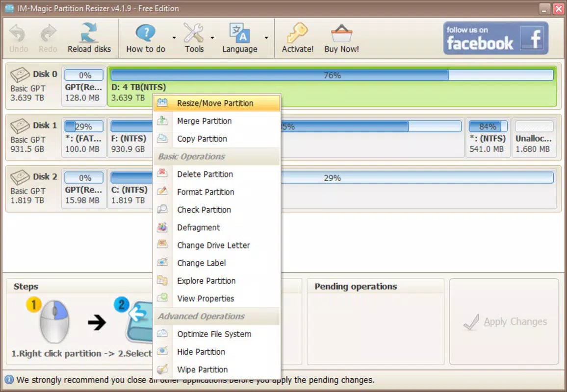Click the Buy Now! basket icon
The height and width of the screenshot is (392, 567).
click(341, 34)
